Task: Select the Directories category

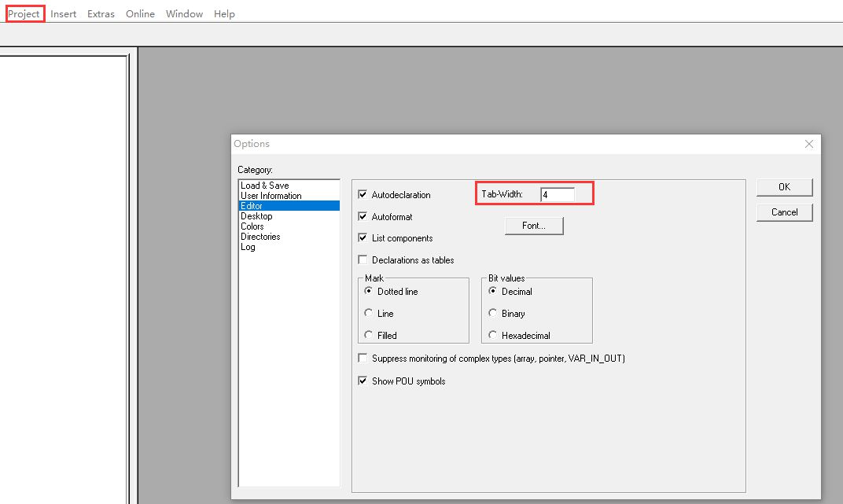Action: click(289, 237)
